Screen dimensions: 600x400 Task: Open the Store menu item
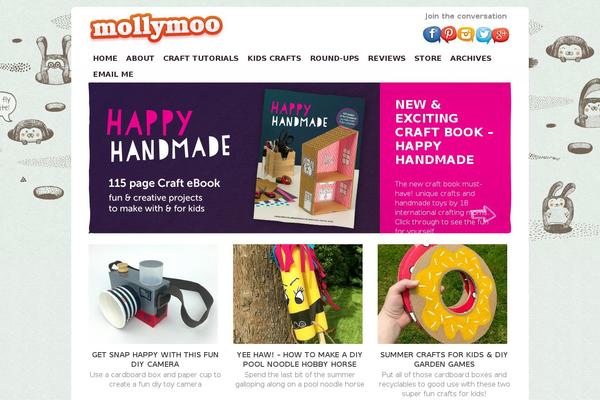pyautogui.click(x=428, y=58)
